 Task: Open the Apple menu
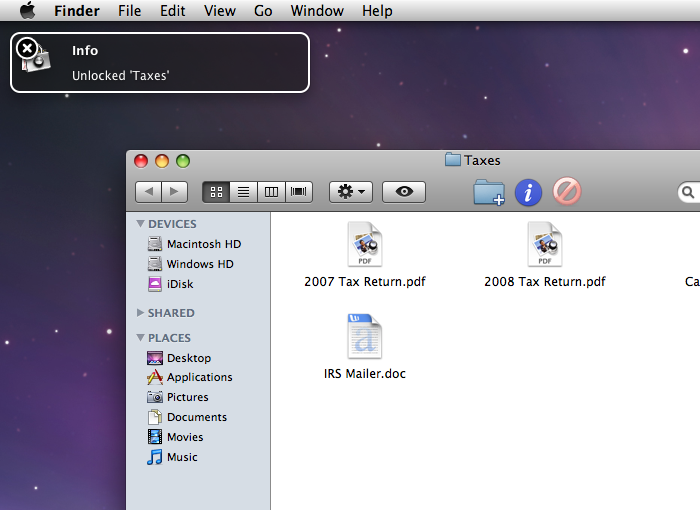tap(28, 10)
